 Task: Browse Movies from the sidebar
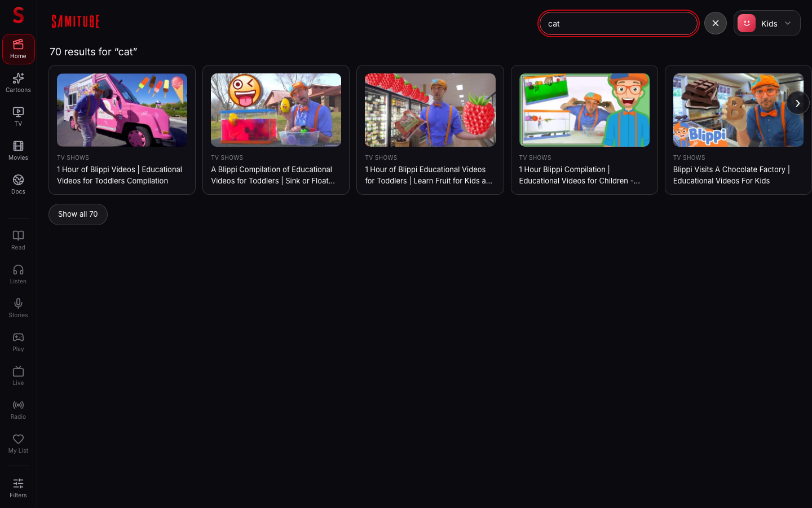[x=18, y=151]
